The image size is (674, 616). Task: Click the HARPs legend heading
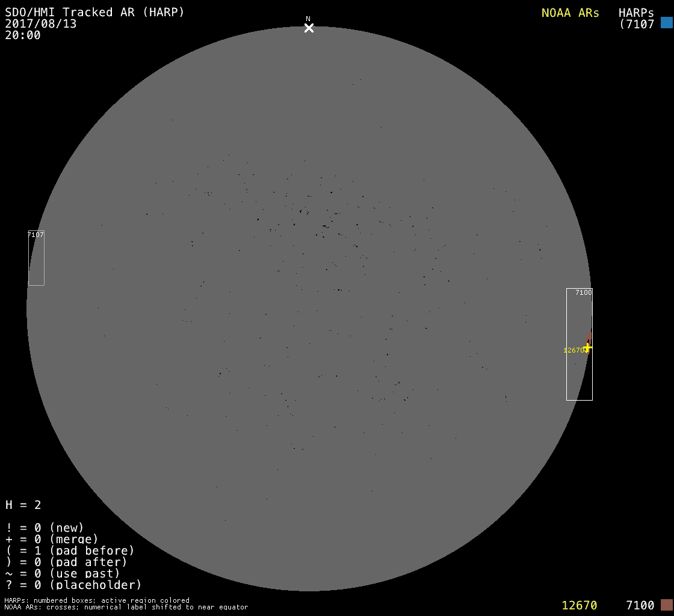pos(636,13)
